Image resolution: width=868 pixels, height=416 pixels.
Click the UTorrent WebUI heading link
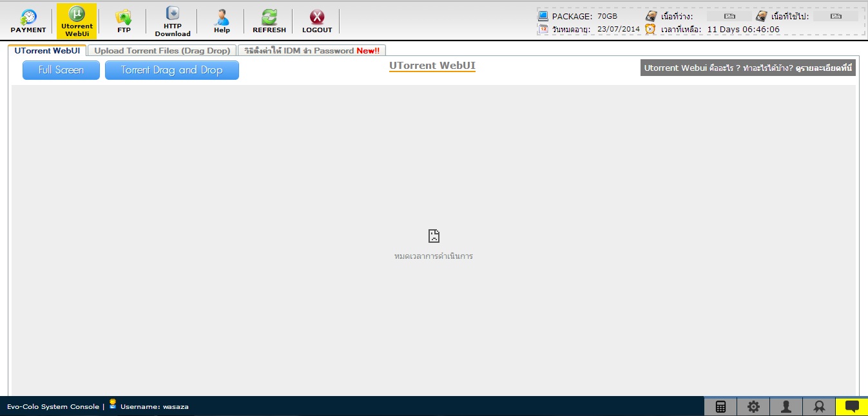tap(432, 66)
